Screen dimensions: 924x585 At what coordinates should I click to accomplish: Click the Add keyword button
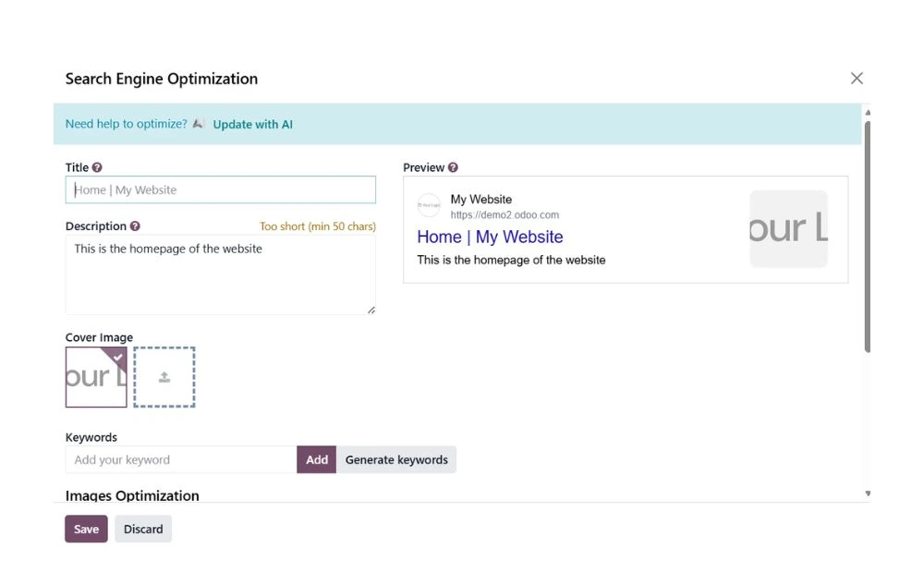pyautogui.click(x=316, y=459)
